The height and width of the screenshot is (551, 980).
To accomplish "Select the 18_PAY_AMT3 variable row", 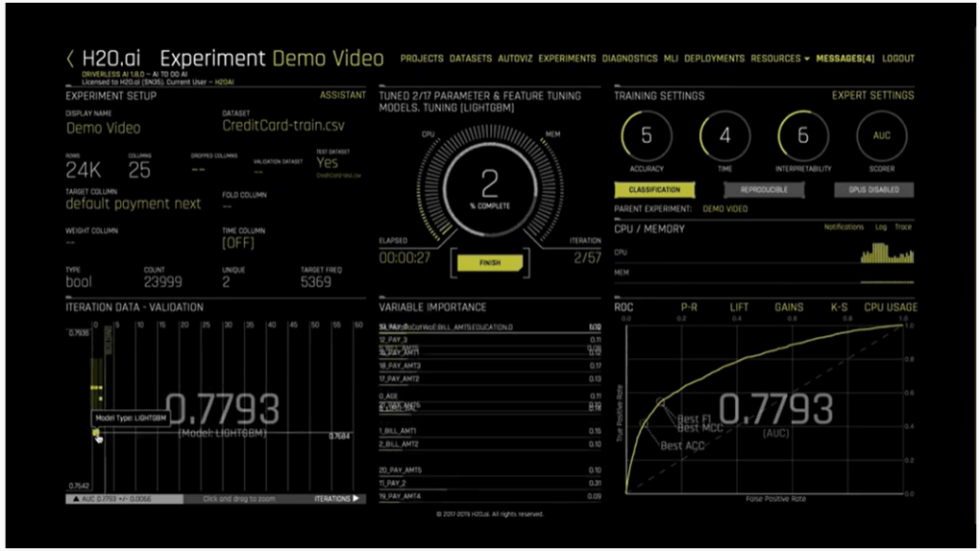I will (x=490, y=366).
